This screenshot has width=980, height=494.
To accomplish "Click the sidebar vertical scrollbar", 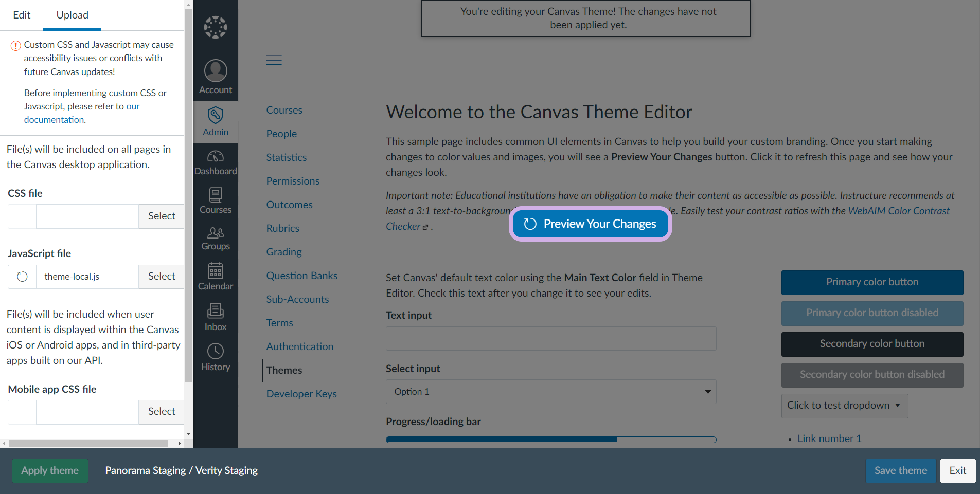I will [x=188, y=195].
